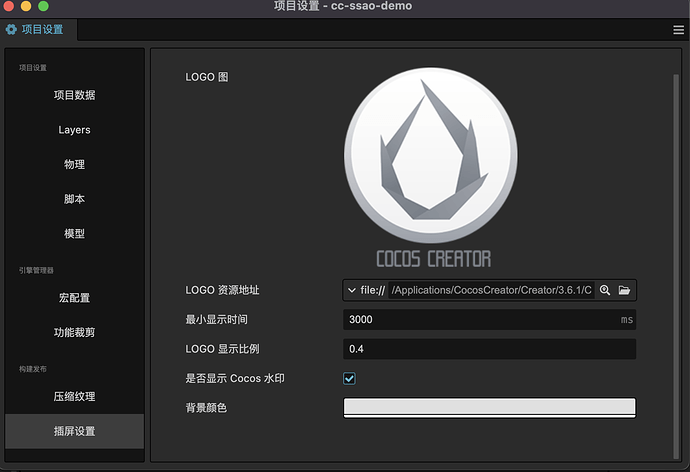Click the 最小显示时间 label
Screen dimensions: 690x472
tap(217, 319)
